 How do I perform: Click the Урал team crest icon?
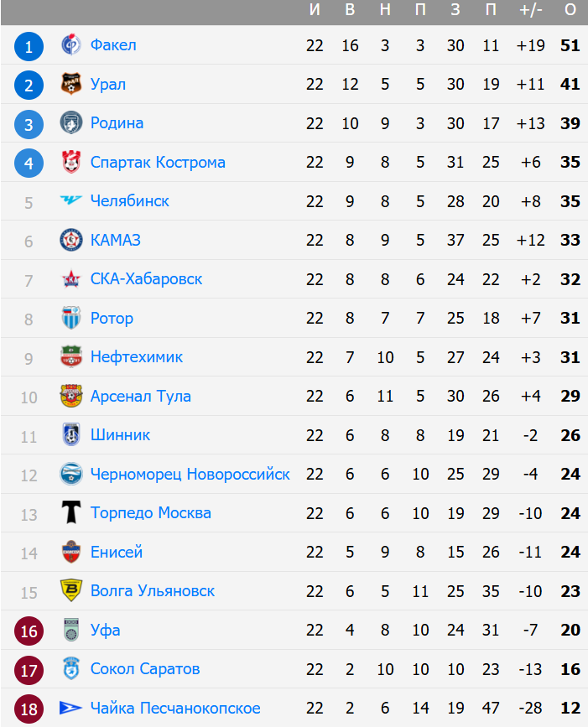(71, 84)
